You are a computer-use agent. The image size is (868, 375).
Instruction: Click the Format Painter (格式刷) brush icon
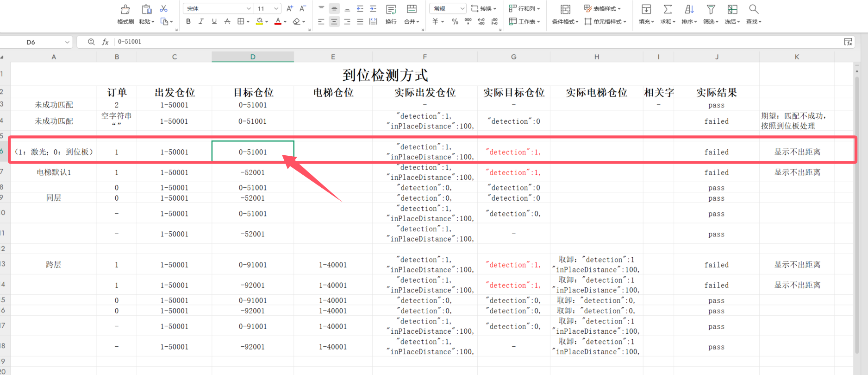[x=125, y=9]
